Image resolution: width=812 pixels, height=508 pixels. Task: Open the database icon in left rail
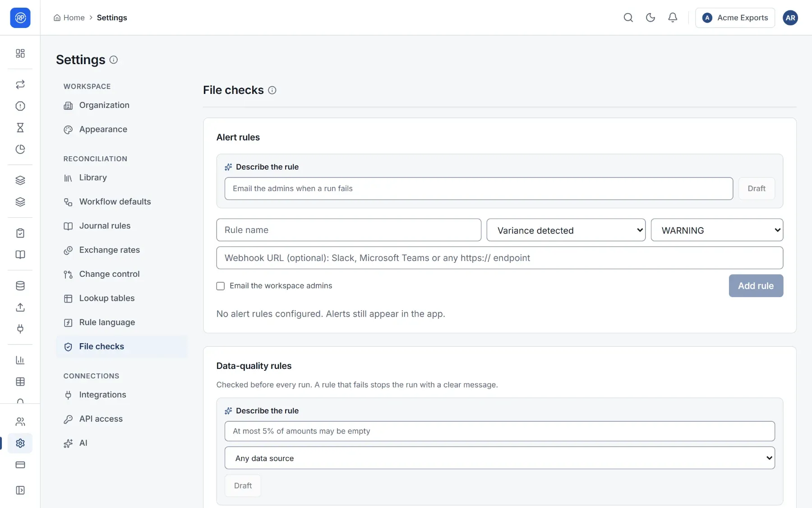coord(20,286)
